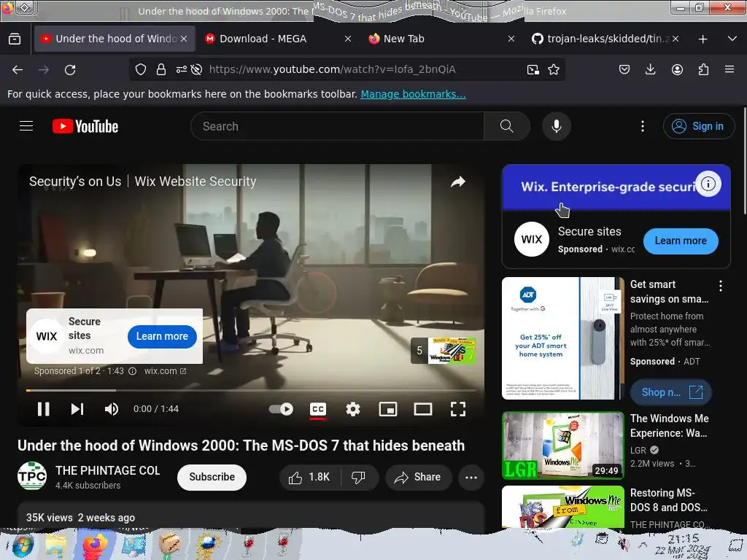Click the YouTube URL address bar
Image resolution: width=747 pixels, height=560 pixels.
(332, 69)
